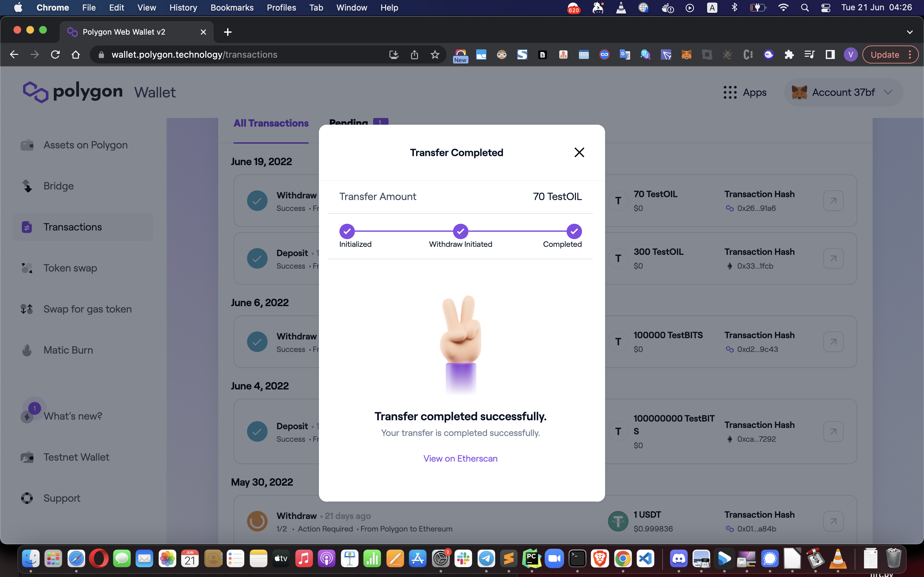Screen dimensions: 924x577
Task: Click the Initialized step checkmark
Action: pyautogui.click(x=347, y=231)
